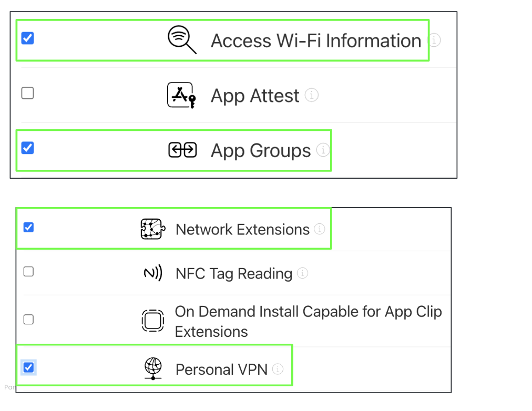Click the NFC Tag Reading icon
This screenshot has width=532, height=411.
coord(152,273)
